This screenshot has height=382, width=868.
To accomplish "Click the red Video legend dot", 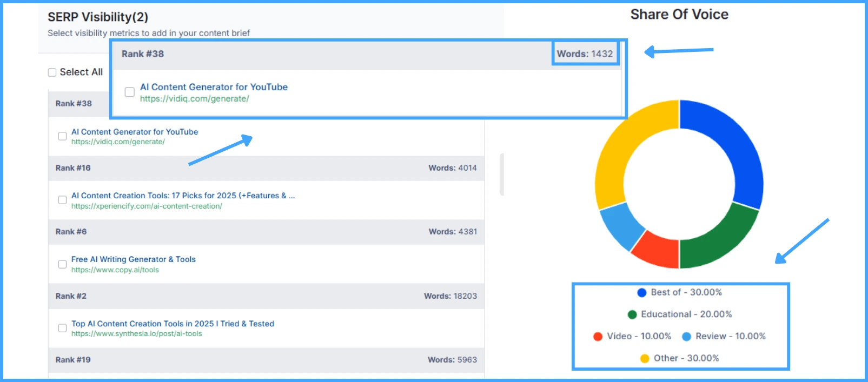I will pyautogui.click(x=598, y=337).
